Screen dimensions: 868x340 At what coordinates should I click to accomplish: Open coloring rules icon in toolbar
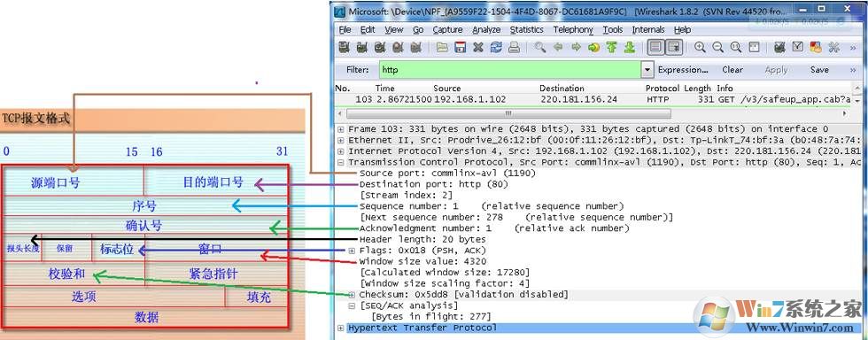816,48
